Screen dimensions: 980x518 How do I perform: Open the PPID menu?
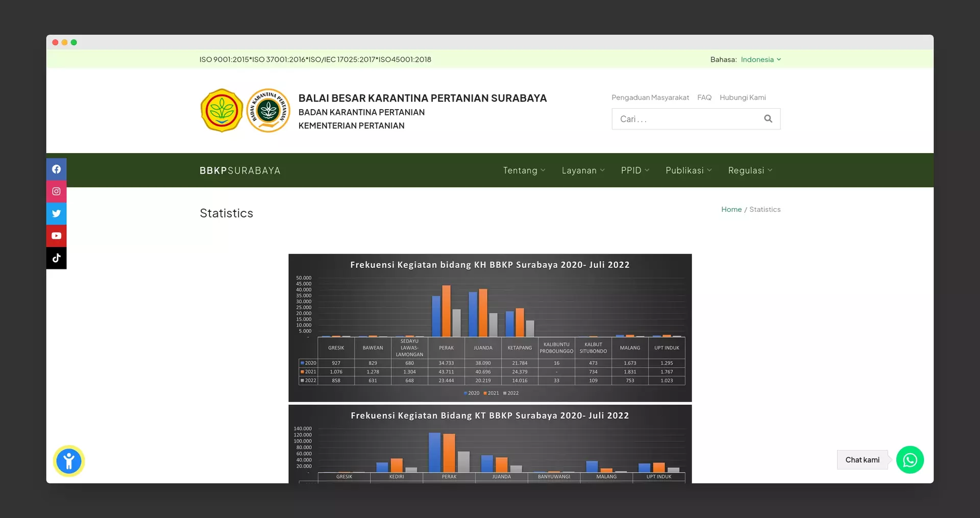tap(635, 170)
